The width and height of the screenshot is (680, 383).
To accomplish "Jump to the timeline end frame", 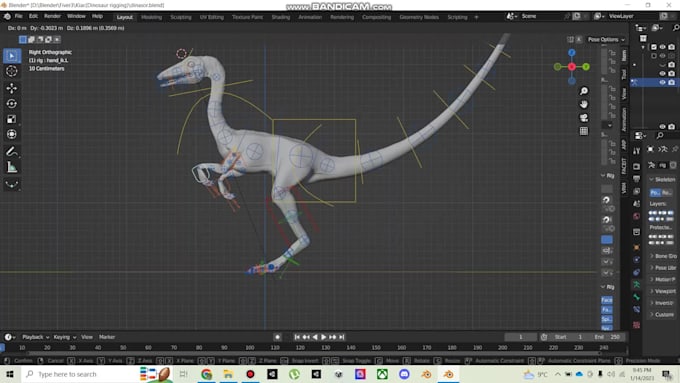I will coord(342,337).
